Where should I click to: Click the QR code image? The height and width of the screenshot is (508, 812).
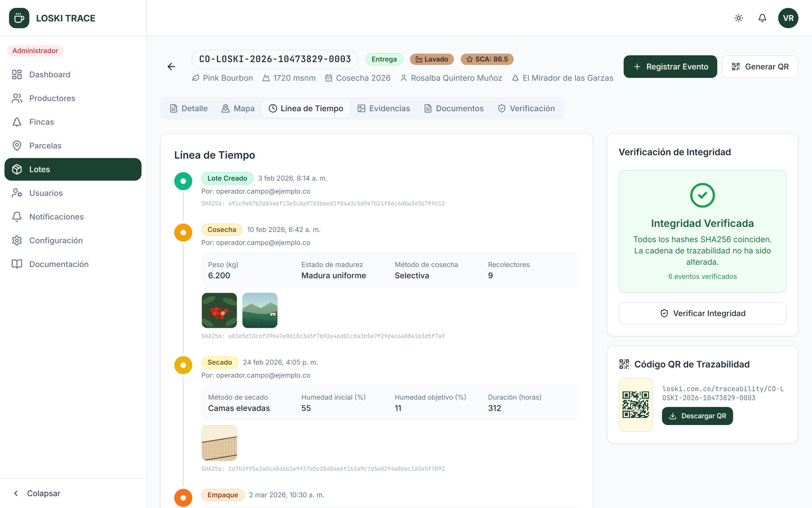click(636, 405)
